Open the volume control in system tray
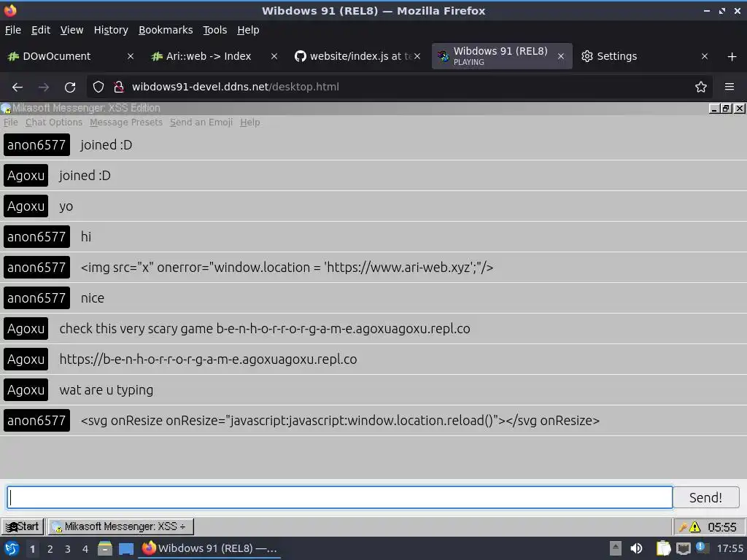 636,548
